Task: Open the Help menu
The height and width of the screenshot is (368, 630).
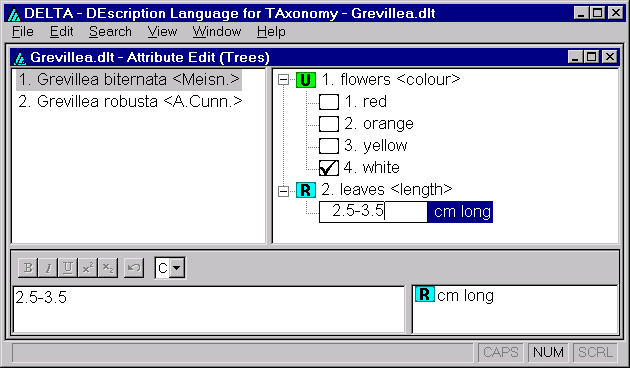Action: click(271, 31)
